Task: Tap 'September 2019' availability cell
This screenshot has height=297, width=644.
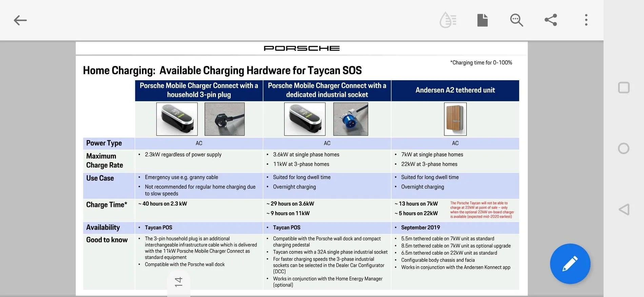Action: [x=420, y=228]
